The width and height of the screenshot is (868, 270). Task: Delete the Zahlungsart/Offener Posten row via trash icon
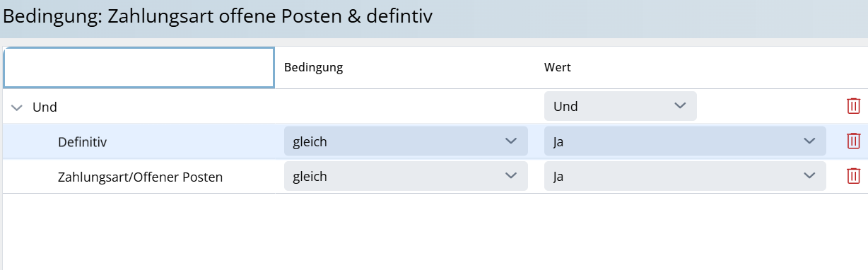[853, 175]
